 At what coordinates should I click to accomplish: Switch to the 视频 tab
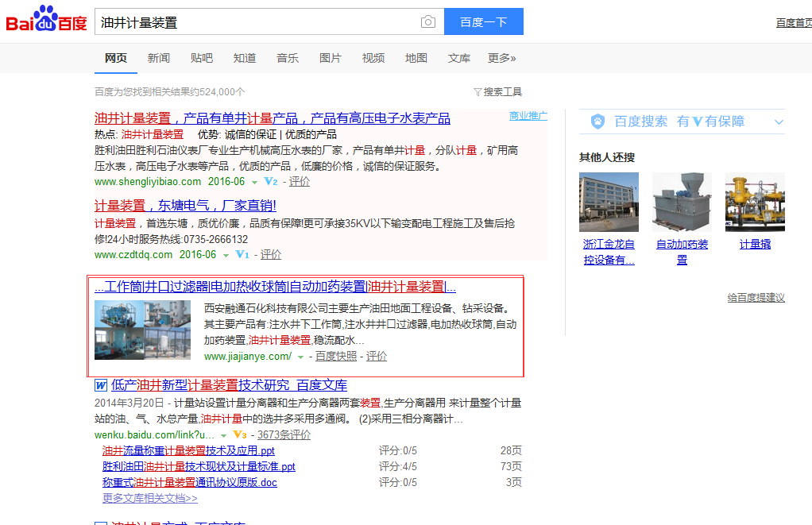click(373, 58)
